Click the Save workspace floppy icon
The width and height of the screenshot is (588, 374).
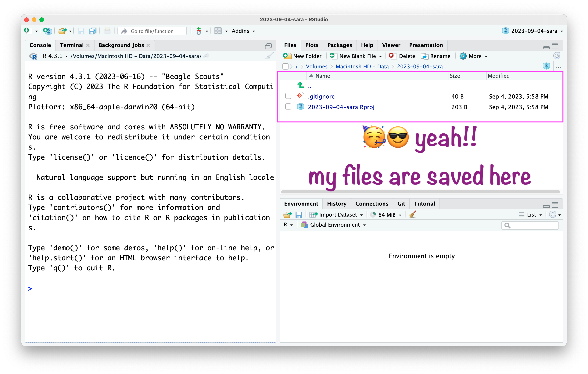pos(298,215)
